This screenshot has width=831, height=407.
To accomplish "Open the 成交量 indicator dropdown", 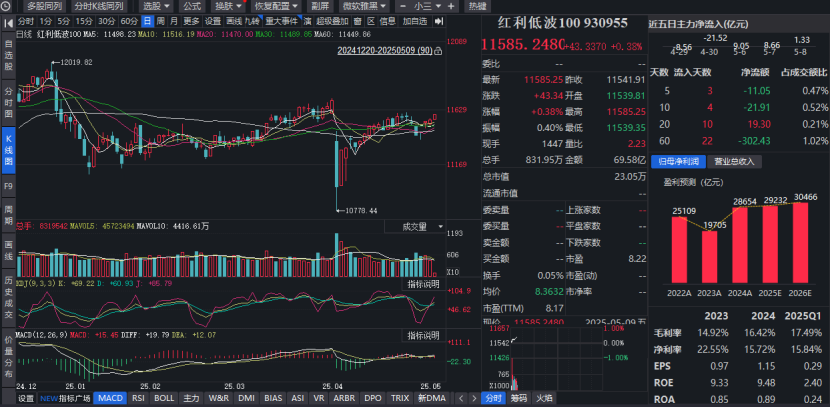I will [415, 227].
